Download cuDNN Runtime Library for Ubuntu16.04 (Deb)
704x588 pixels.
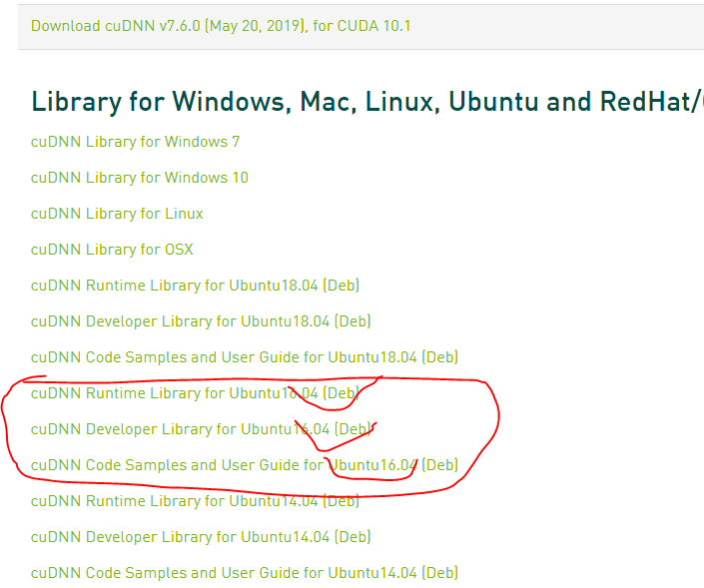[195, 393]
